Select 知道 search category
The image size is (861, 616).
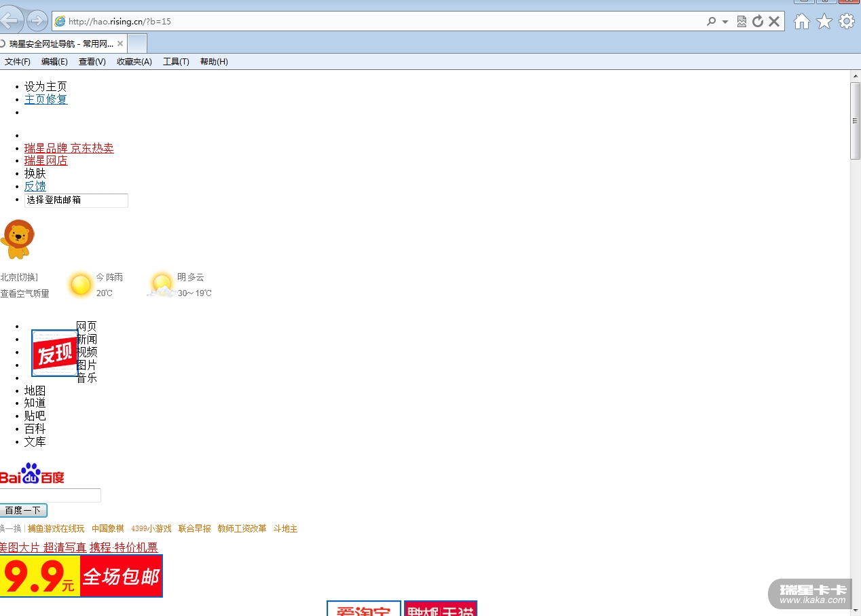tap(35, 403)
